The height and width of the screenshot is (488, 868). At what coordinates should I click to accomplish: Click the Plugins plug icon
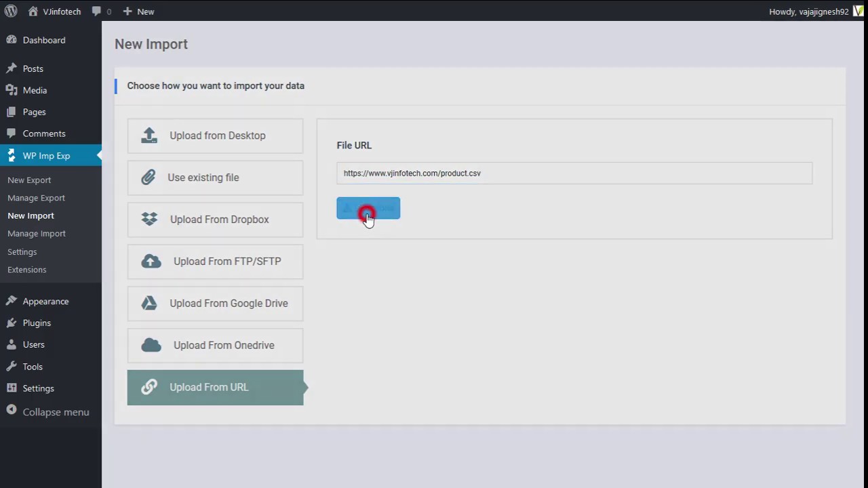click(x=12, y=323)
